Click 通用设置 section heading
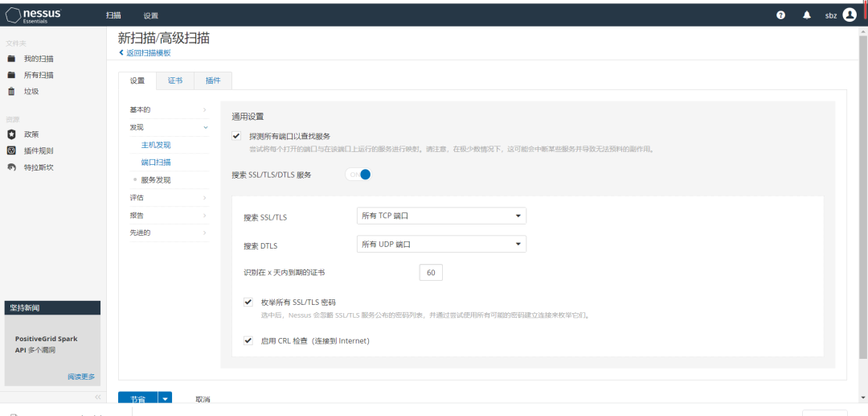Image resolution: width=868 pixels, height=416 pixels. point(248,117)
